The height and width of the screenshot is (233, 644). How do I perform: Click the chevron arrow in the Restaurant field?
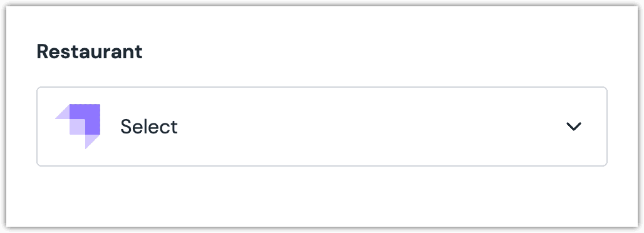tap(573, 127)
